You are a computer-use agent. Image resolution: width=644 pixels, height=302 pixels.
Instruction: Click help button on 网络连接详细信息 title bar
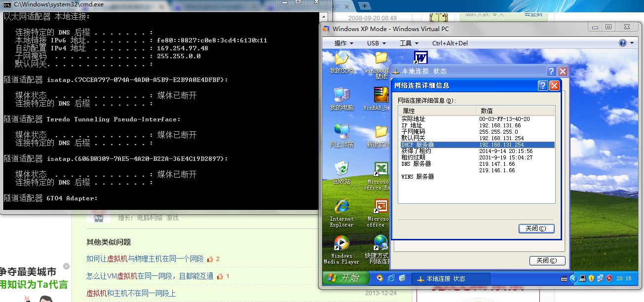(x=543, y=85)
